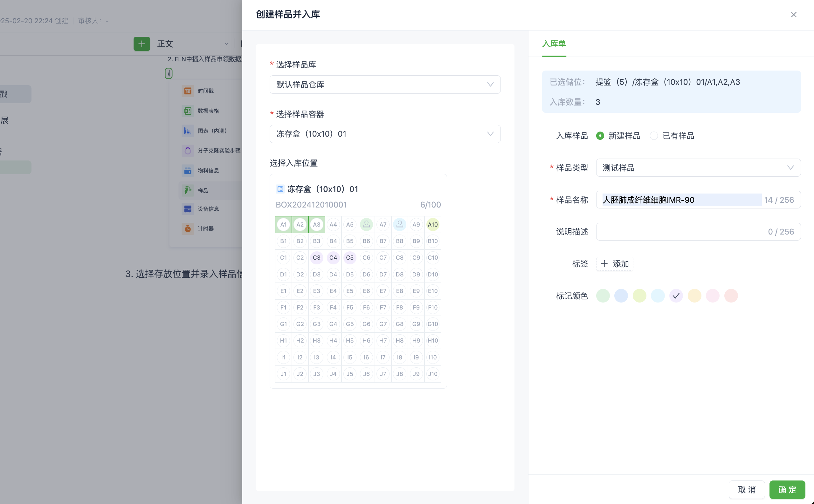Image resolution: width=814 pixels, height=504 pixels.
Task: Select the 已有样品 radio button
Action: coord(654,136)
